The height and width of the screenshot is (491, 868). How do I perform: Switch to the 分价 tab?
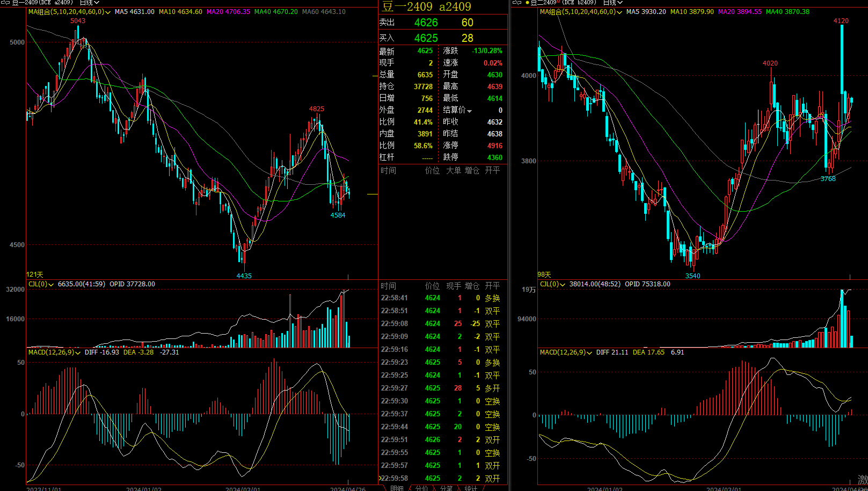point(422,488)
